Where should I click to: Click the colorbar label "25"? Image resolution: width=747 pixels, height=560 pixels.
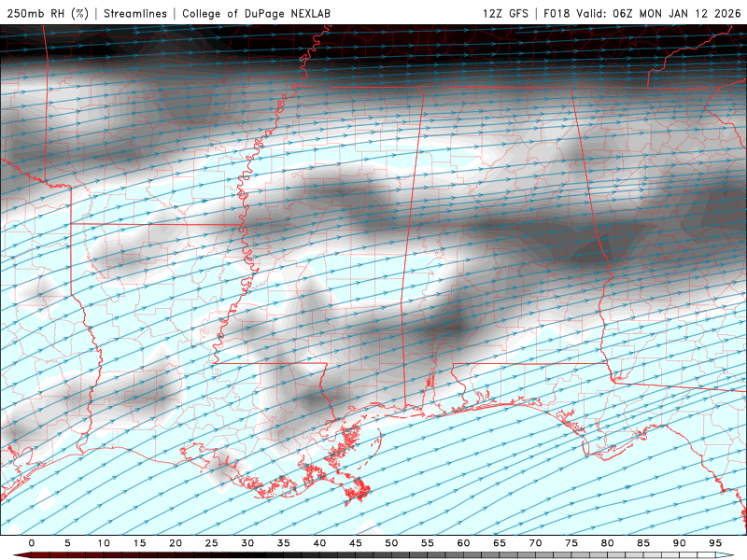tap(212, 543)
